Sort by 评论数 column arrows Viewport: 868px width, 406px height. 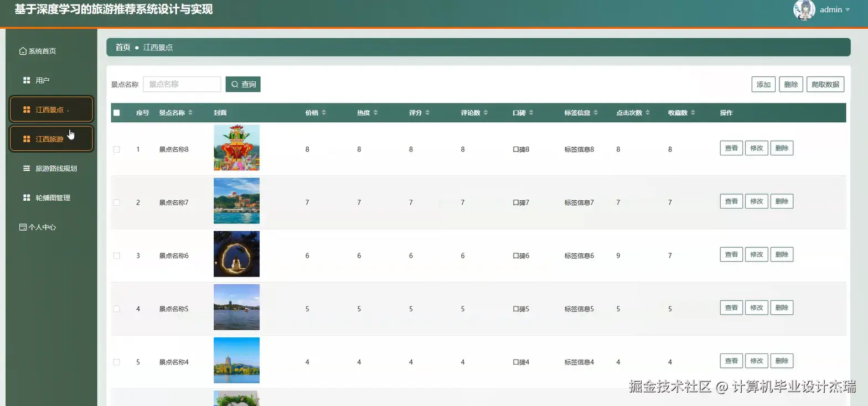[x=485, y=113]
